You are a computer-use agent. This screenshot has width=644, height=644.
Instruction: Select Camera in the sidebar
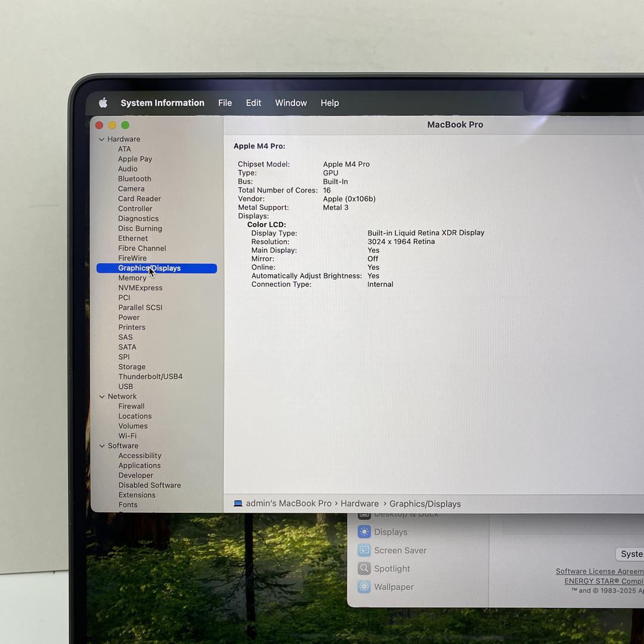click(x=131, y=188)
